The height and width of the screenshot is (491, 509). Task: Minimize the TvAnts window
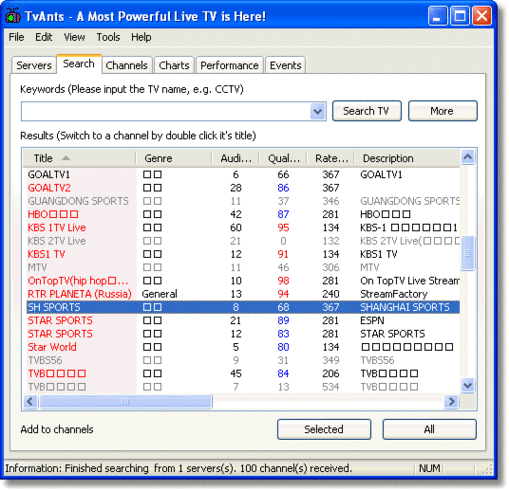click(x=437, y=16)
